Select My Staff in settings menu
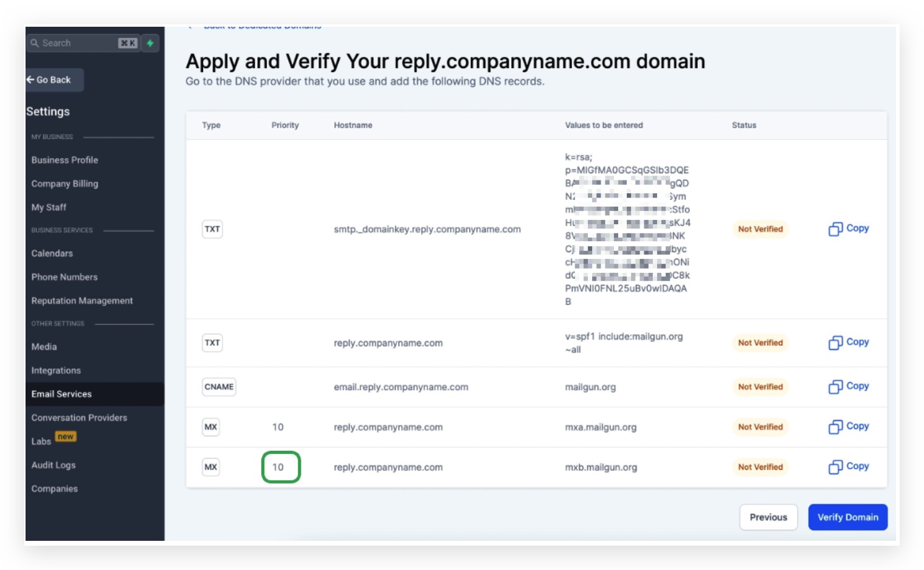The image size is (924, 570). (x=49, y=207)
